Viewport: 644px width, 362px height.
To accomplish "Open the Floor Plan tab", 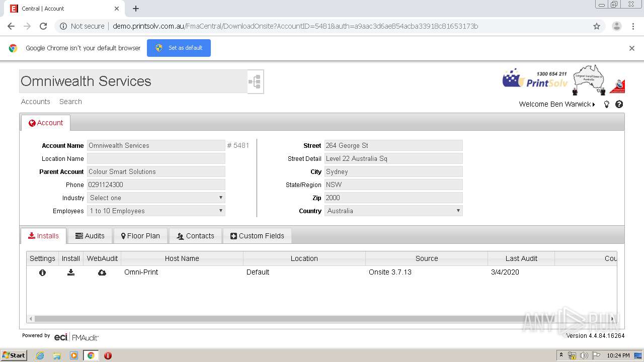I will coord(140,236).
